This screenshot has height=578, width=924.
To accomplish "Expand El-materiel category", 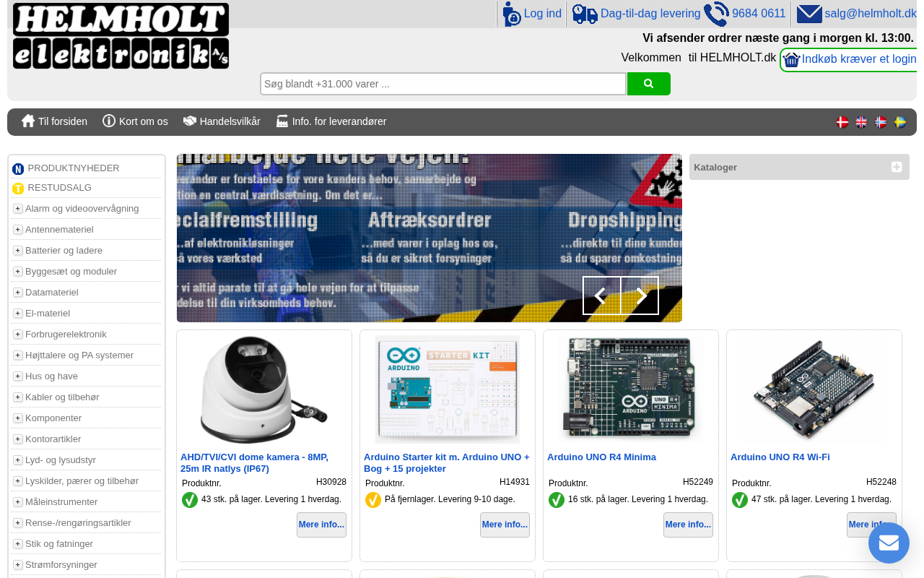I will coord(18,314).
